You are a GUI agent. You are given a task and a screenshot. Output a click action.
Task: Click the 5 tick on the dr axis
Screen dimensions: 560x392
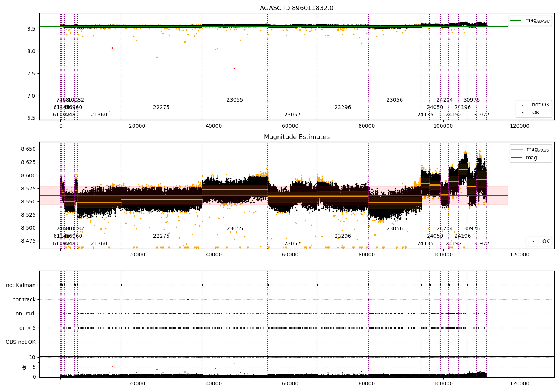[34, 367]
